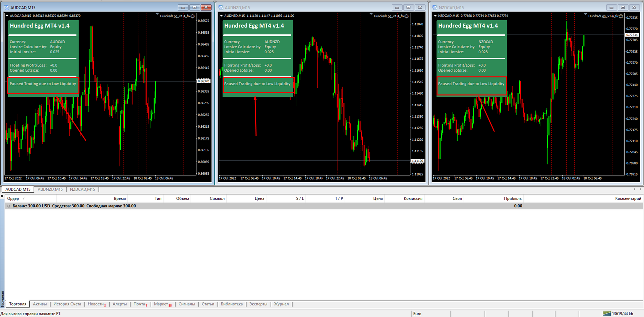Click the 13619/44 kb traffic indicator
The image size is (644, 317).
click(623, 314)
